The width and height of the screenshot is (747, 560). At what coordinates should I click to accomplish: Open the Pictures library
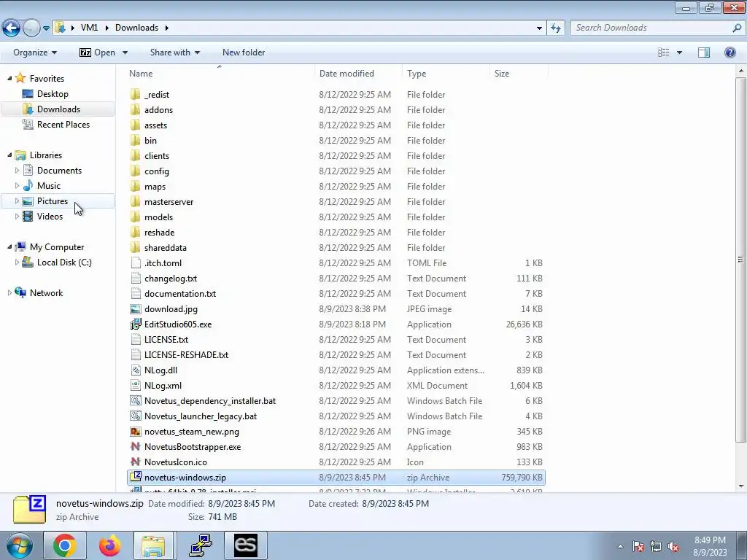coord(53,201)
